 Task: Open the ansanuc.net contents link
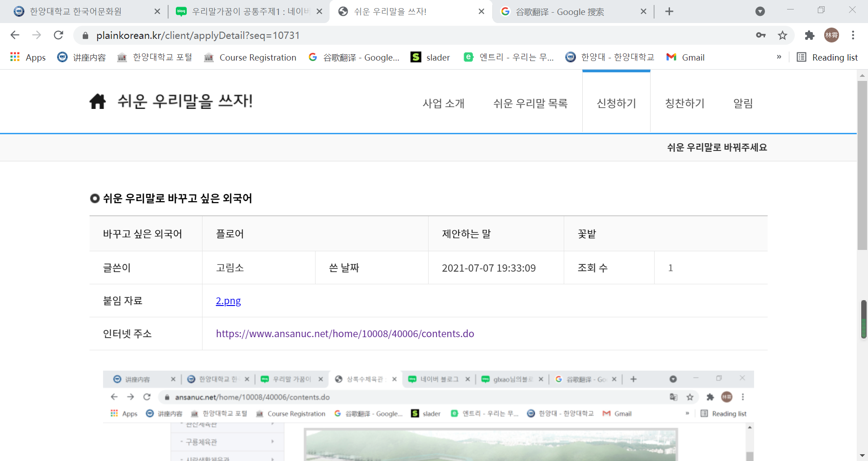345,334
